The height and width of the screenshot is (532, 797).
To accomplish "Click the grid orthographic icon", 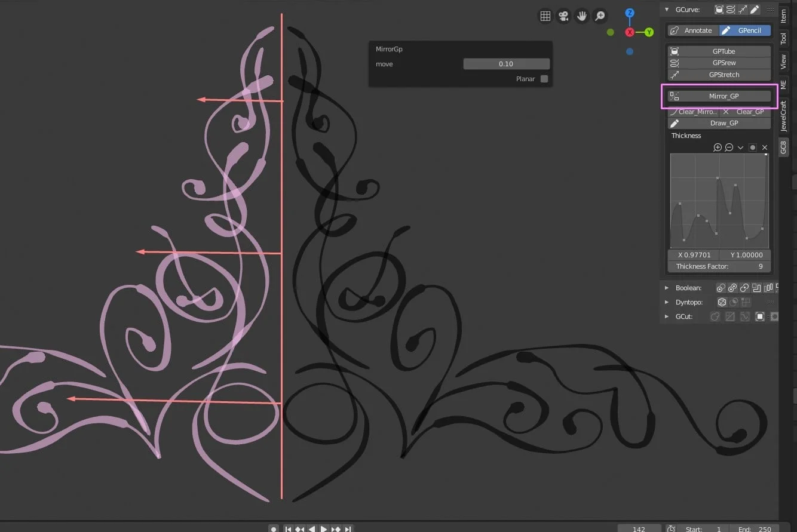I will tap(545, 16).
